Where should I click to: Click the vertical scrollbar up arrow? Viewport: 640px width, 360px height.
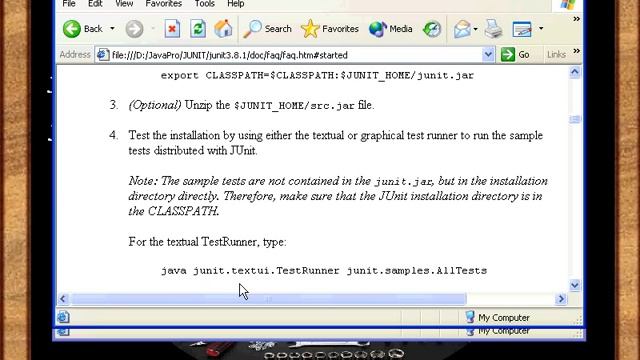point(575,73)
